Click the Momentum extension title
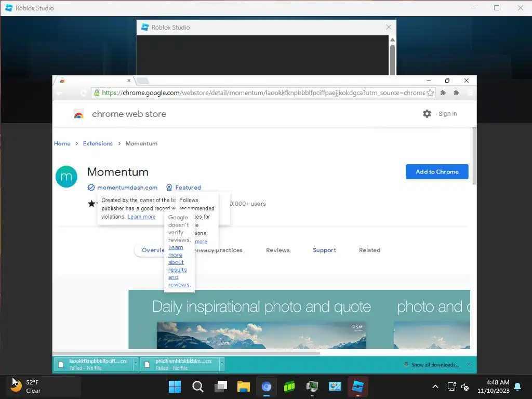This screenshot has width=532, height=399. click(118, 172)
